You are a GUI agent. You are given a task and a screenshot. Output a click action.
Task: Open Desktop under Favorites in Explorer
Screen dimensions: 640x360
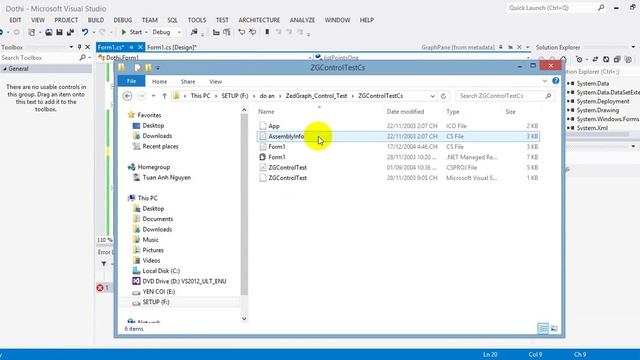click(x=153, y=126)
